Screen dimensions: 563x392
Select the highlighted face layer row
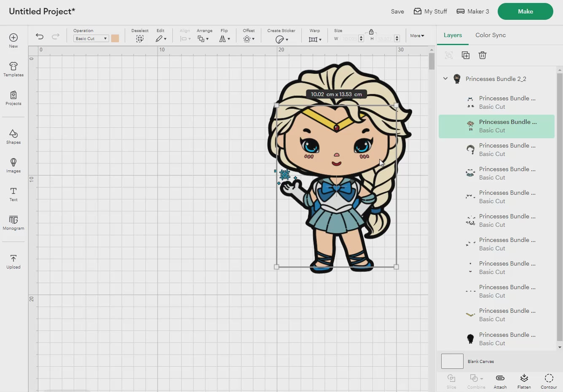[496, 126]
